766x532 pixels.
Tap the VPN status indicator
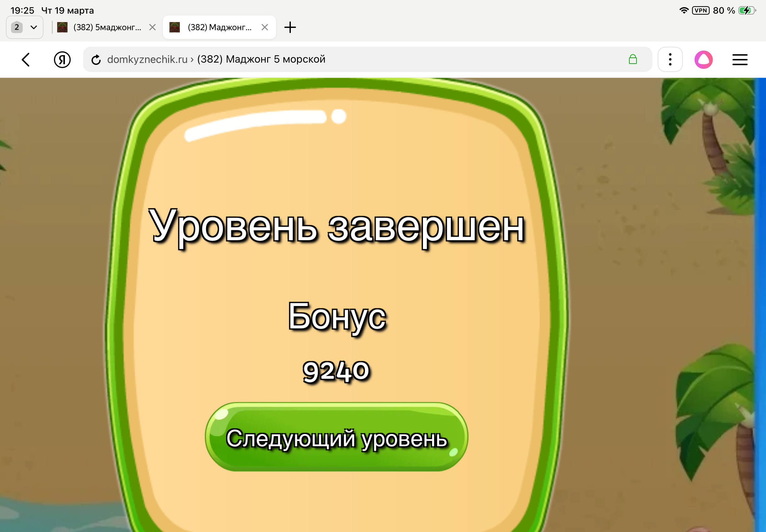(701, 10)
